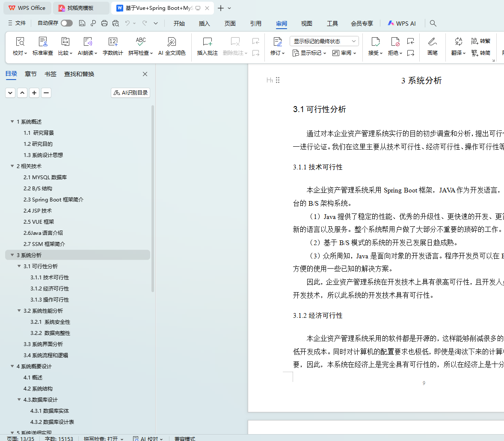Toggle the 自动保存 autosave switch
The image size is (504, 441).
66,23
